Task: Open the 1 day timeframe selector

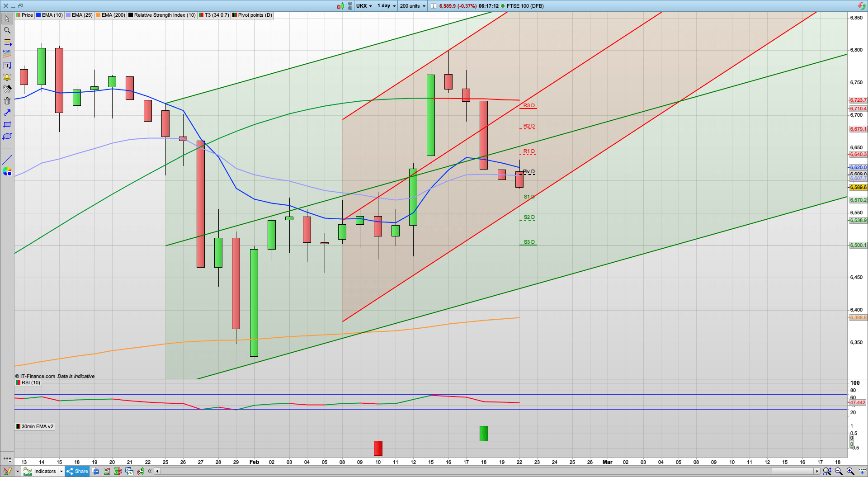Action: (386, 6)
